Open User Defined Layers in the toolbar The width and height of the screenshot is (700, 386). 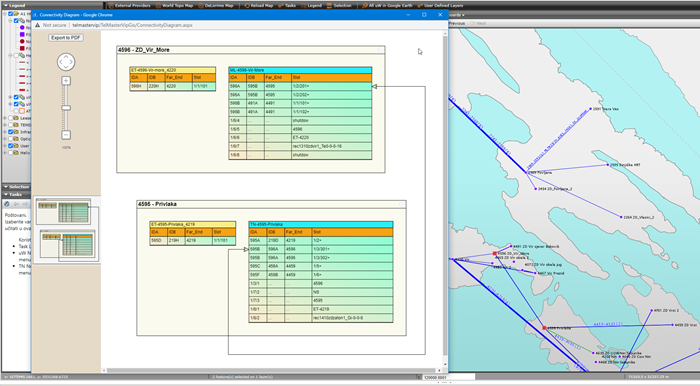440,6
